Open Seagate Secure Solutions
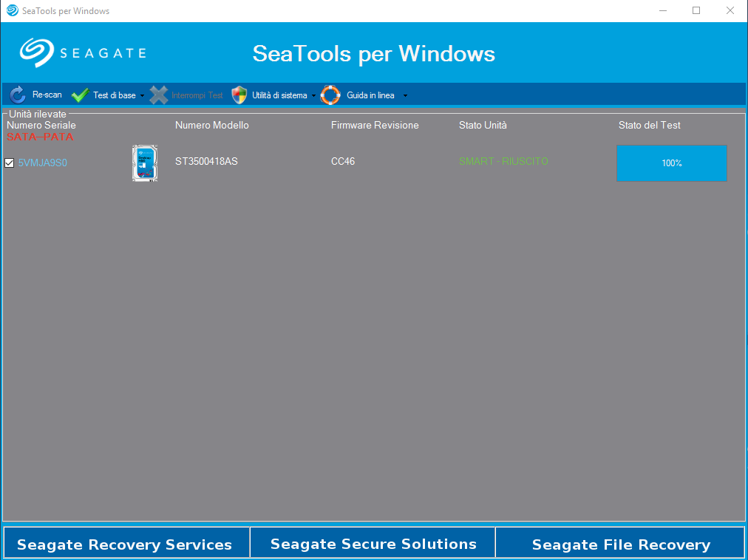The width and height of the screenshot is (748, 560). pos(373,543)
